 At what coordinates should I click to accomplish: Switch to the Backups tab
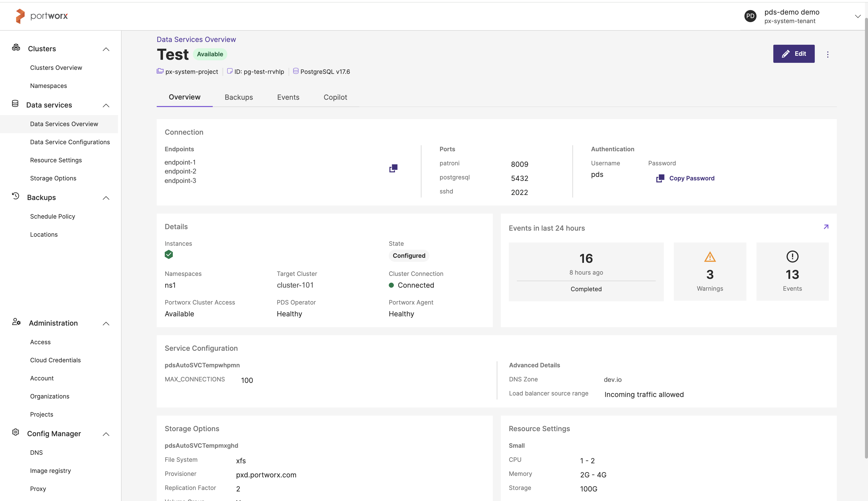(x=238, y=97)
